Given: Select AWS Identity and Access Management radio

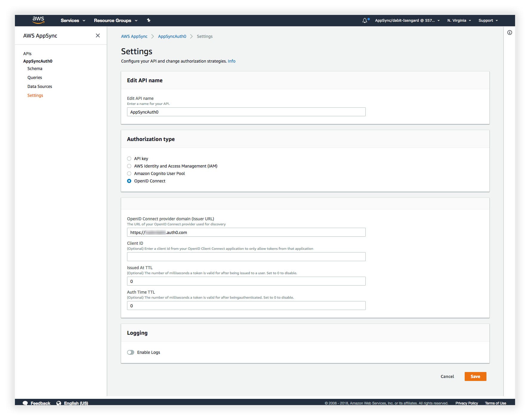Looking at the screenshot, I should pos(129,166).
